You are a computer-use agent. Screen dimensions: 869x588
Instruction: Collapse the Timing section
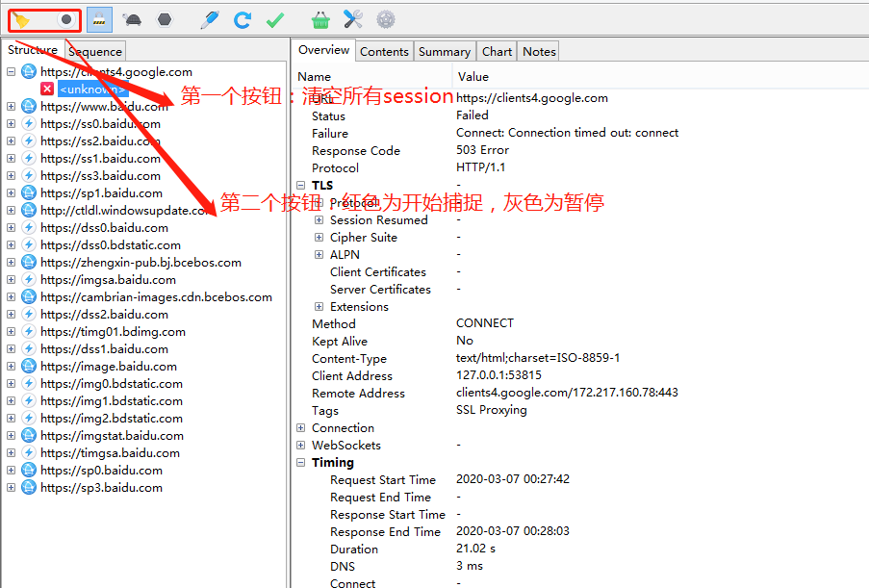(301, 462)
